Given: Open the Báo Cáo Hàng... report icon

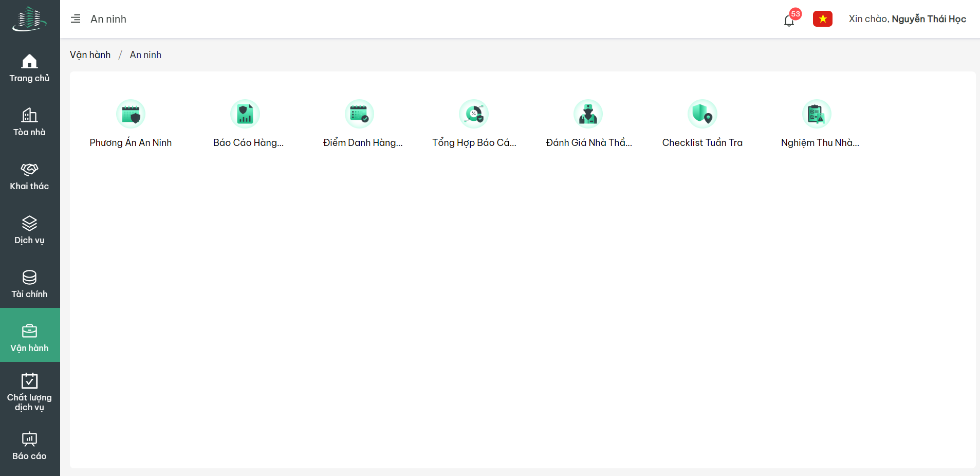Looking at the screenshot, I should 245,114.
